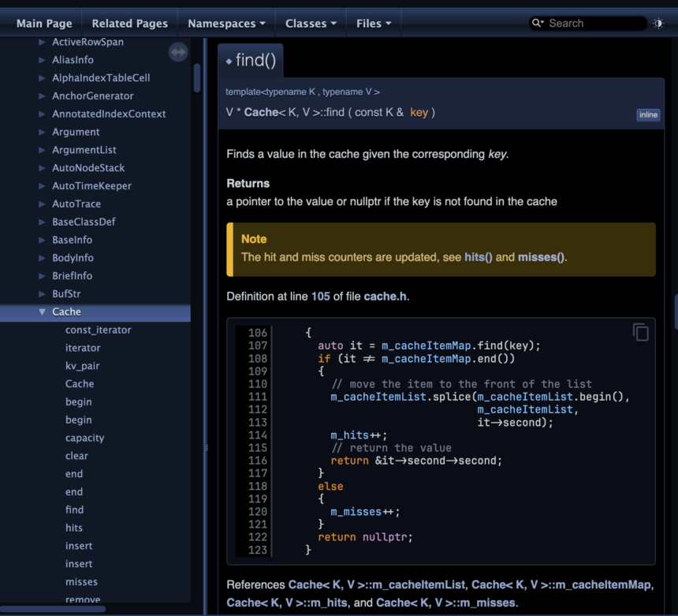Open AutoTrace class in the tree
This screenshot has width=678, height=616.
(x=76, y=203)
